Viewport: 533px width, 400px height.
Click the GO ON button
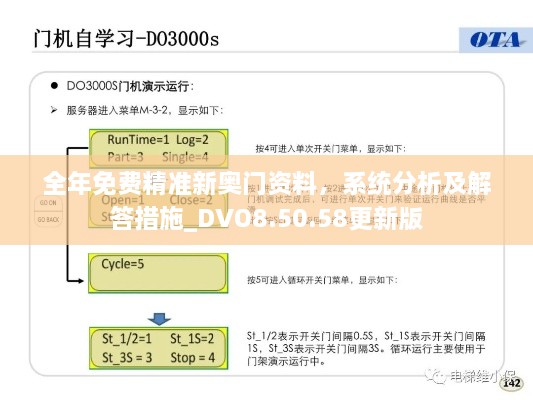48,203
